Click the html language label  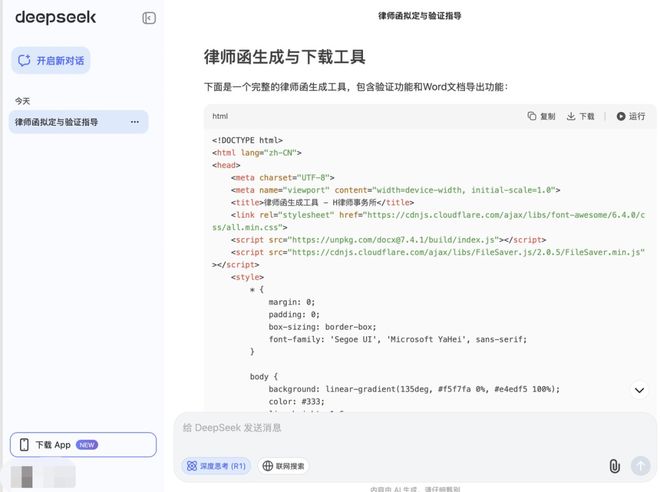220,116
